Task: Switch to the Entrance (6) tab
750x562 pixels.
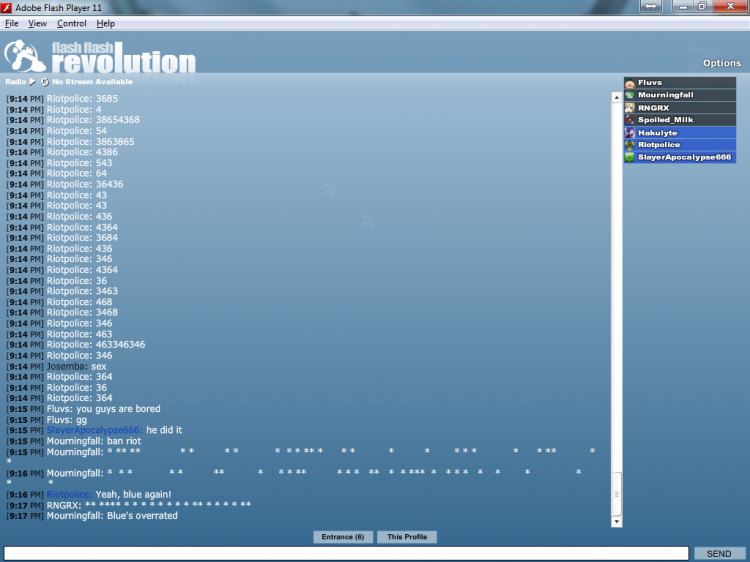Action: coord(343,537)
